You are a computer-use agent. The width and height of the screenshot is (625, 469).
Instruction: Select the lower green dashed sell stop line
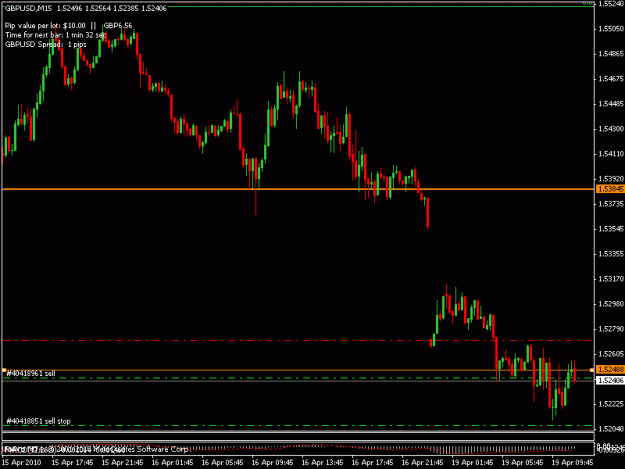click(298, 426)
